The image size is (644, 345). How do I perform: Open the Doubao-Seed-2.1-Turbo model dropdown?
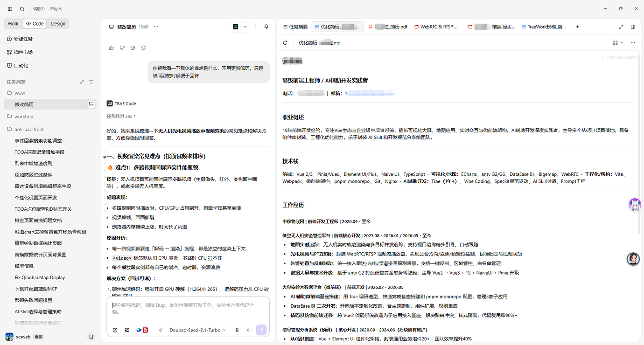tap(197, 330)
